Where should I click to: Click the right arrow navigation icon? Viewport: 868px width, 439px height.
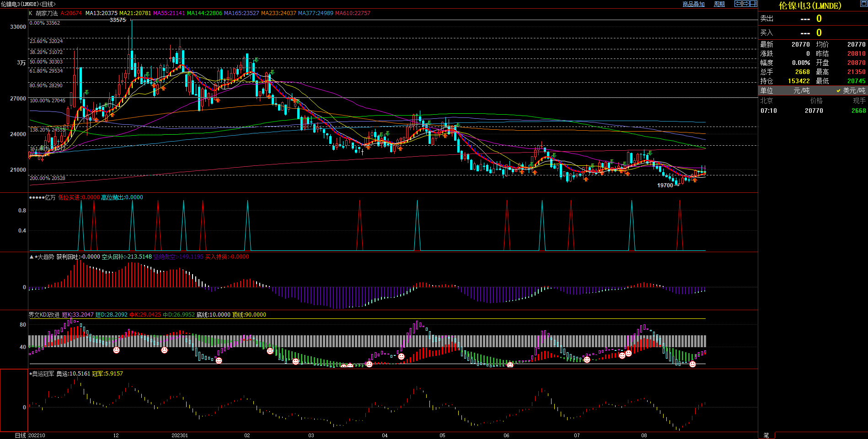(745, 4)
